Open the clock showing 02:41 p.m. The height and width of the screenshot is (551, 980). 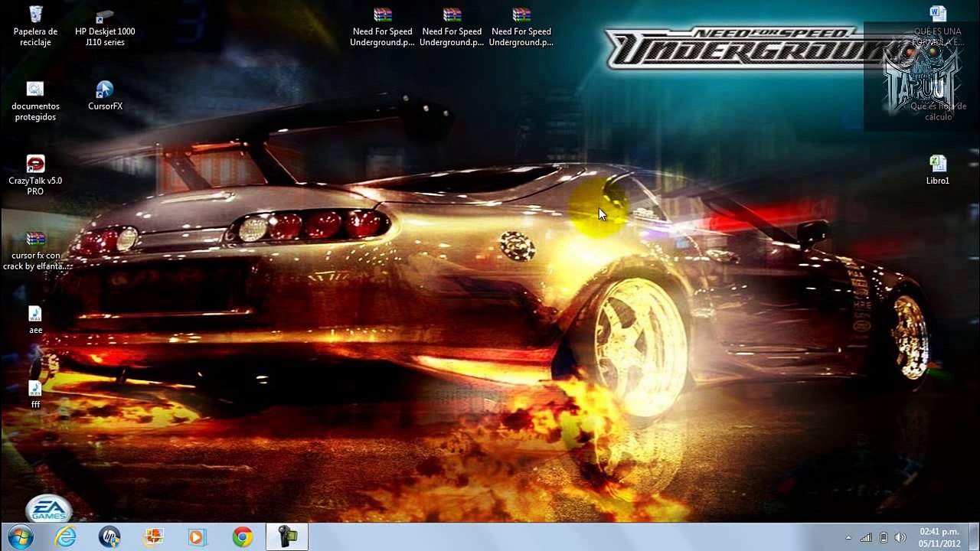(x=939, y=537)
